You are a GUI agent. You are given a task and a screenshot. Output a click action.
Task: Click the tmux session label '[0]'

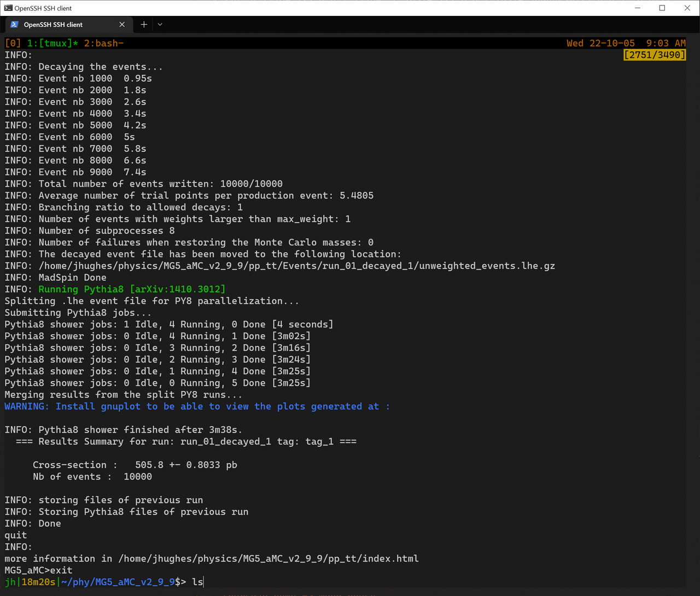(13, 43)
